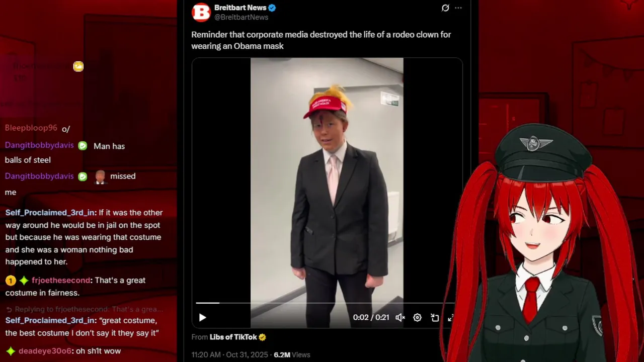Screen dimensions: 644x362
Task: Unmute the video with the speaker icon
Action: coord(400,317)
